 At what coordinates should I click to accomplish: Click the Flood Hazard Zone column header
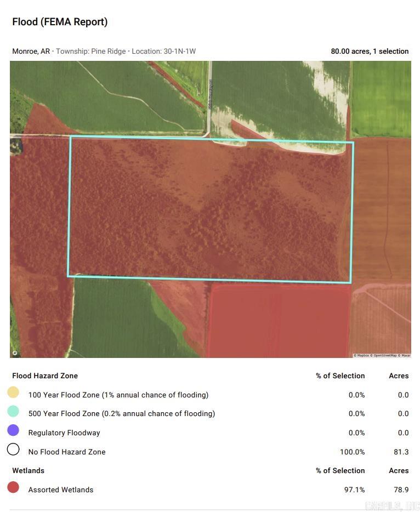tap(45, 376)
